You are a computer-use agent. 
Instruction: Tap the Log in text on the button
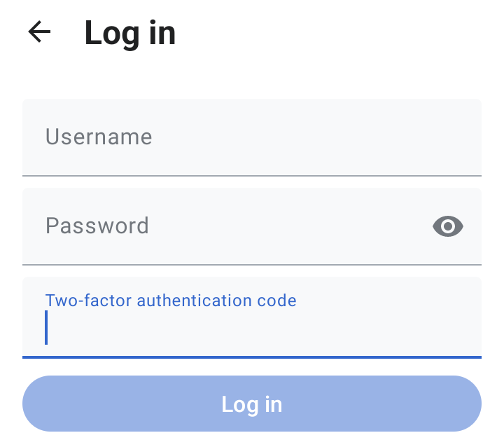[252, 404]
